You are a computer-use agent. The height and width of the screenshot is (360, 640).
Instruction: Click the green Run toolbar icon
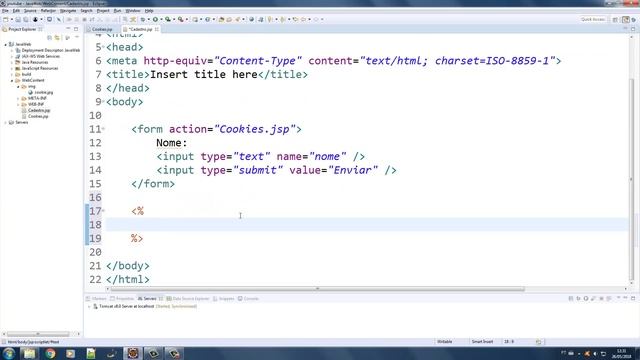pyautogui.click(x=155, y=19)
